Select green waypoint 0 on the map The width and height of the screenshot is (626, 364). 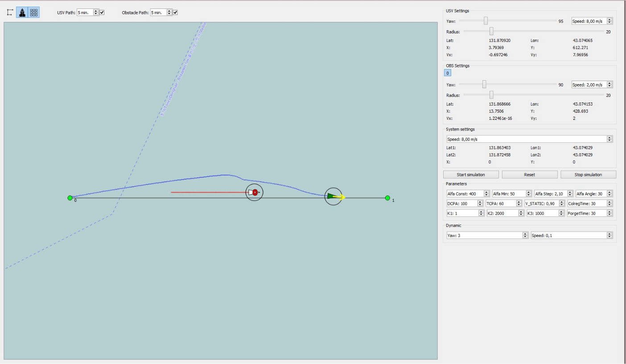(70, 198)
